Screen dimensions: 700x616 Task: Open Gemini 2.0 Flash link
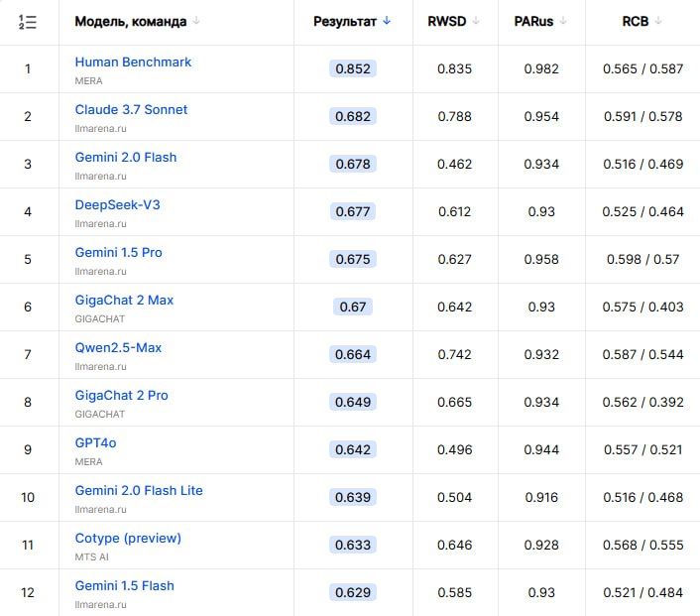[x=126, y=158]
